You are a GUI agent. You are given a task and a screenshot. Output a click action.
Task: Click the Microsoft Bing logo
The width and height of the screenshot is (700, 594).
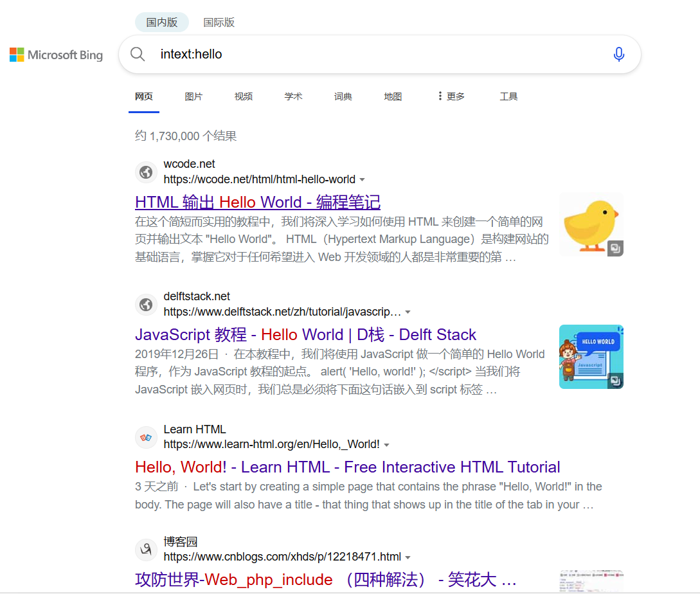point(57,55)
